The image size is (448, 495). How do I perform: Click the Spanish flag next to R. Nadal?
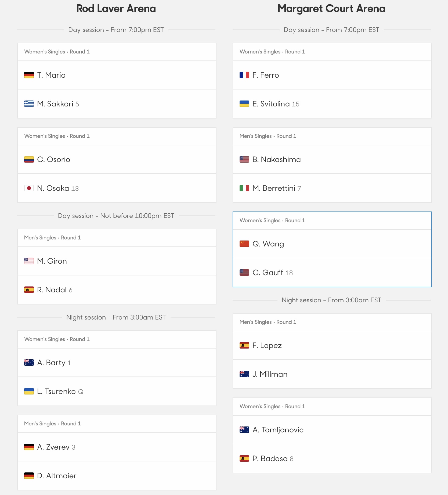click(x=29, y=290)
